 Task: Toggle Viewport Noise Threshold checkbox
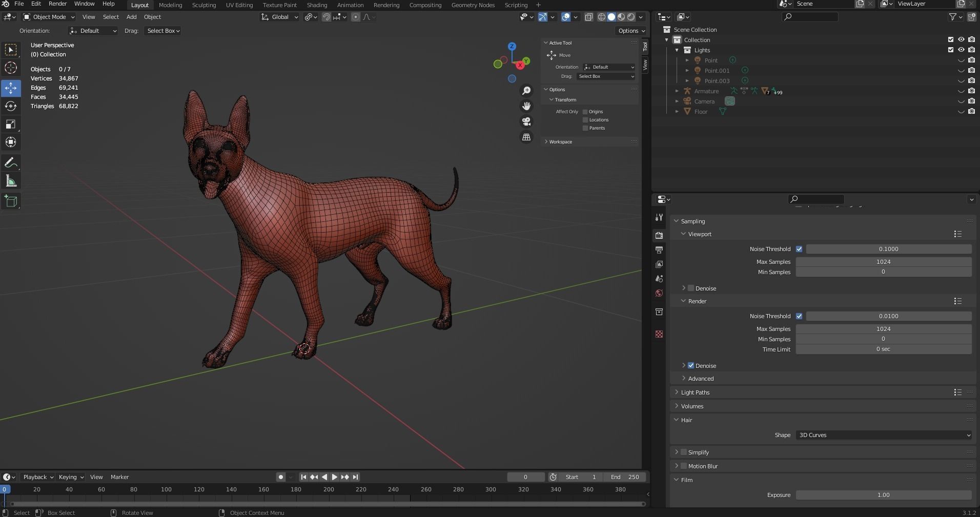click(799, 249)
